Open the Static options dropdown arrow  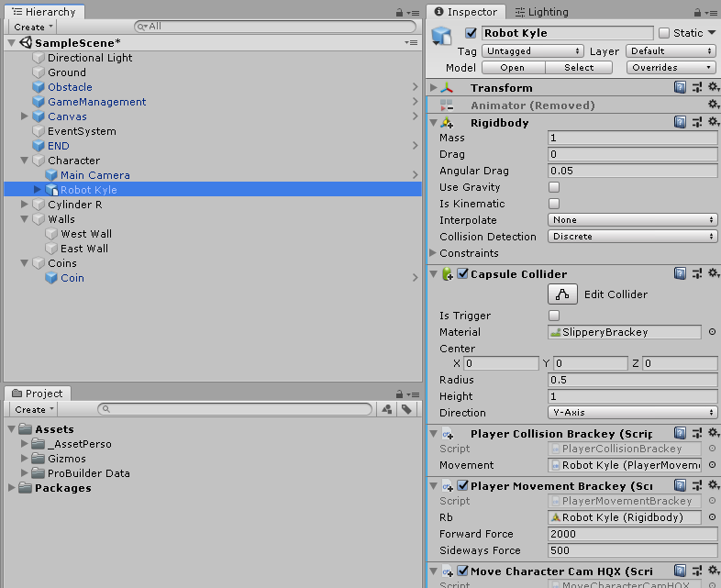point(712,33)
